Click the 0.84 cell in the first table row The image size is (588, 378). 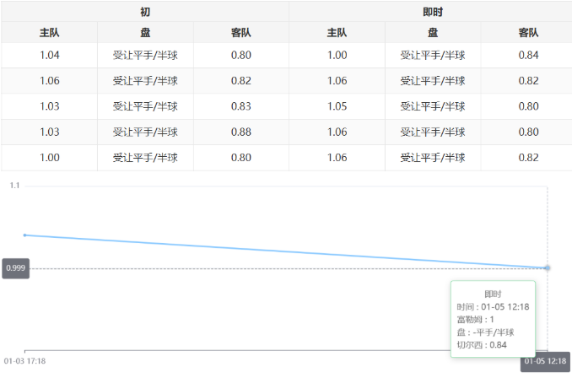tap(529, 56)
